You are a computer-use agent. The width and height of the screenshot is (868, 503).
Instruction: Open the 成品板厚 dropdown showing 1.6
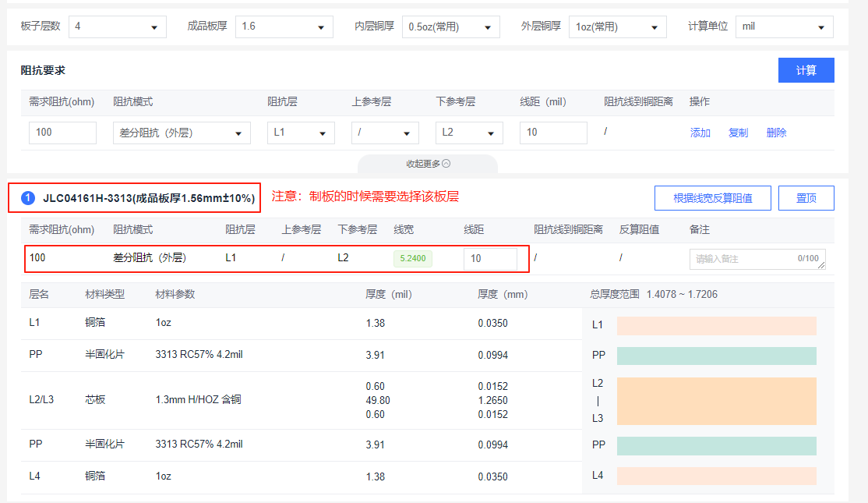point(284,27)
